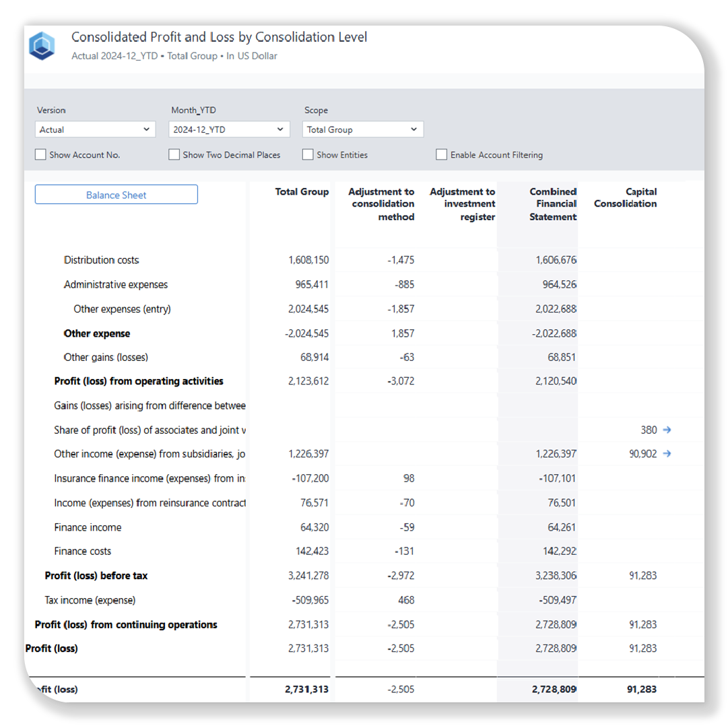
Task: Click the Finance costs row label
Action: [83, 551]
